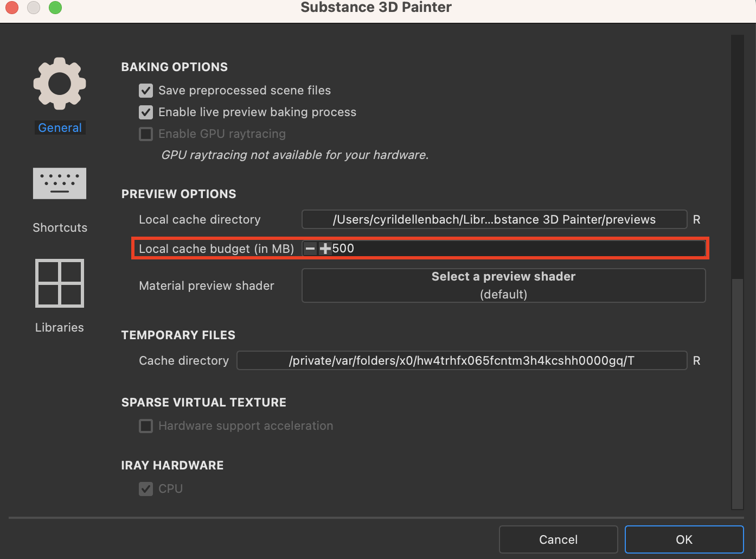Switch to the Libraries settings section
Screen dimensions: 756x559
pos(59,283)
